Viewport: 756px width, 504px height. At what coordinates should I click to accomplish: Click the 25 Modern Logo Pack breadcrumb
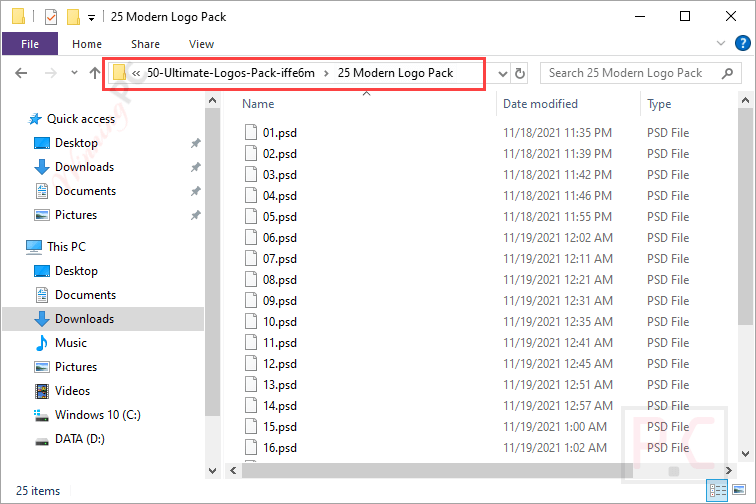[395, 73]
